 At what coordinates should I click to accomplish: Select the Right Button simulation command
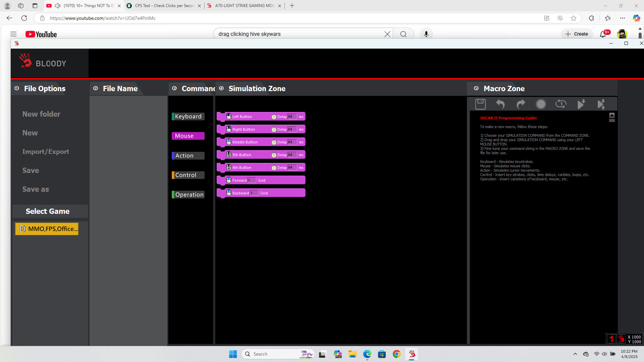click(261, 129)
